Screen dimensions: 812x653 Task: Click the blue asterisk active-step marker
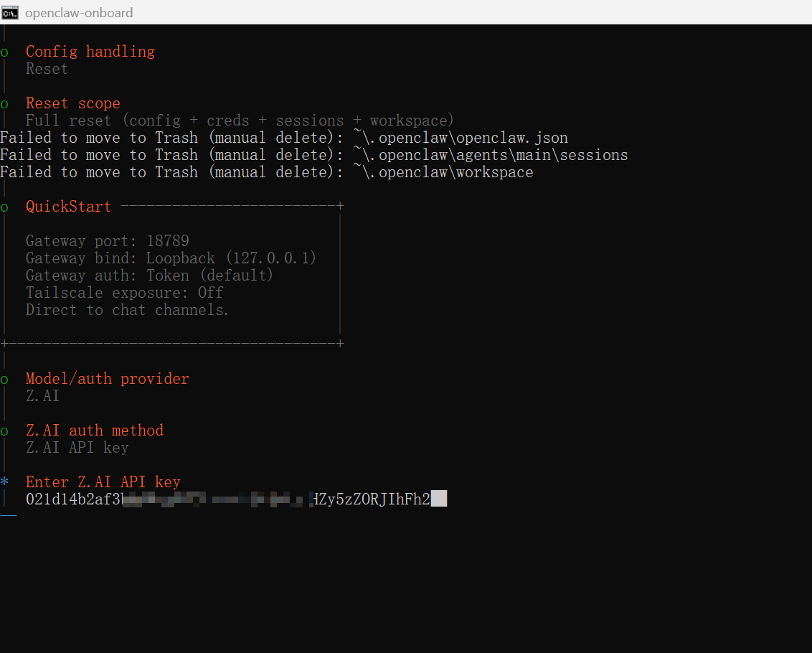coord(4,481)
